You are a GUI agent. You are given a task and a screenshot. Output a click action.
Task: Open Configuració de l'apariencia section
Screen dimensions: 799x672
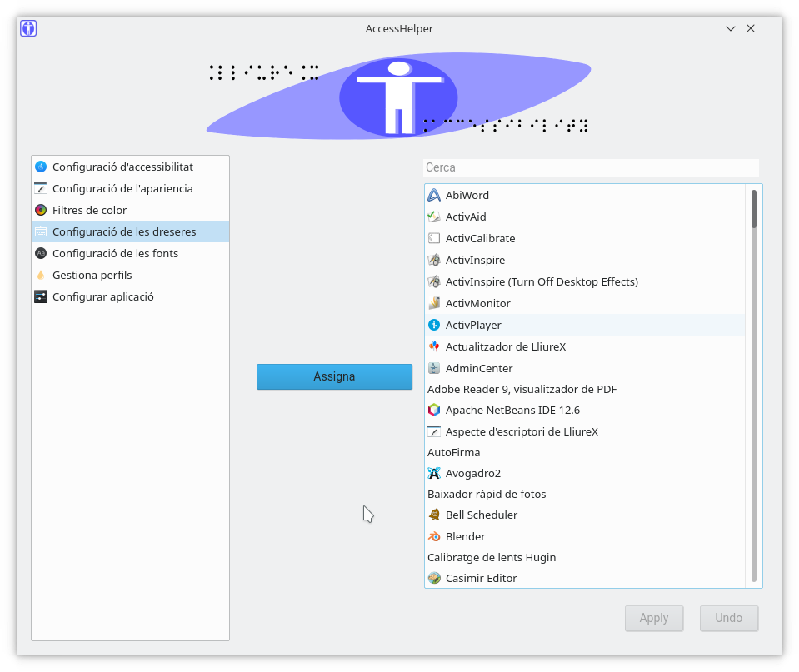click(x=131, y=188)
